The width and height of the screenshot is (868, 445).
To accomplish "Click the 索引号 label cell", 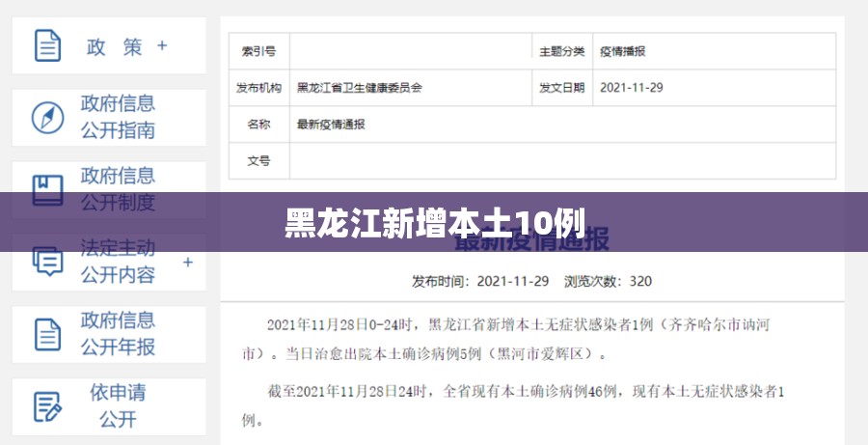I will (x=259, y=51).
